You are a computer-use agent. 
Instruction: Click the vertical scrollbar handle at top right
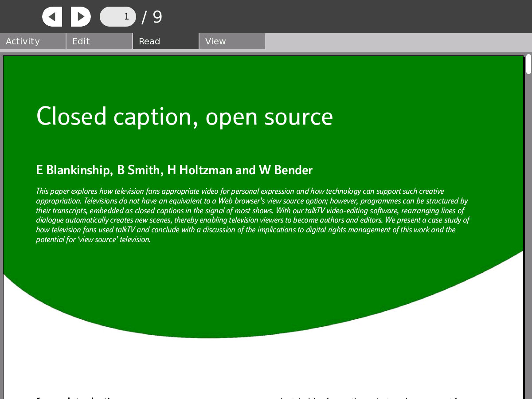(528, 64)
